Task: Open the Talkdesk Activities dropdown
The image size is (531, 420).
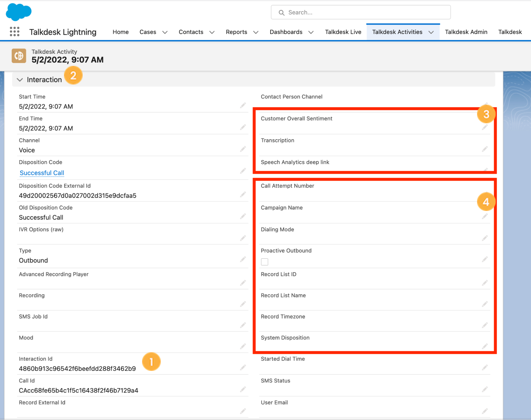Action: coord(431,32)
